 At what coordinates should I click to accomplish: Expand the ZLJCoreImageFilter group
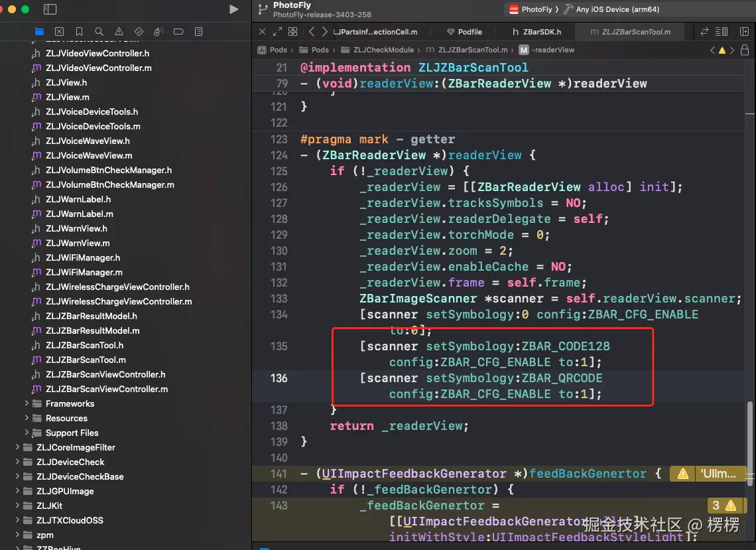(17, 447)
